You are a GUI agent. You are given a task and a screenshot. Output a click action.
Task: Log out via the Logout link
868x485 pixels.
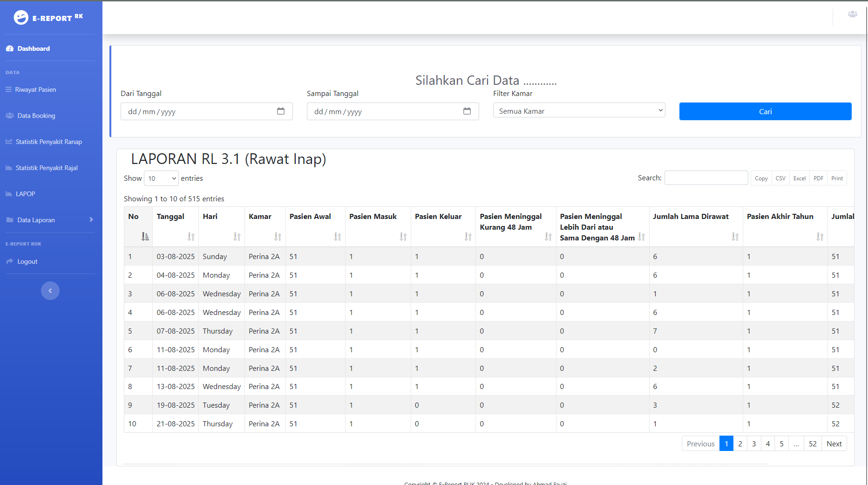pos(27,261)
